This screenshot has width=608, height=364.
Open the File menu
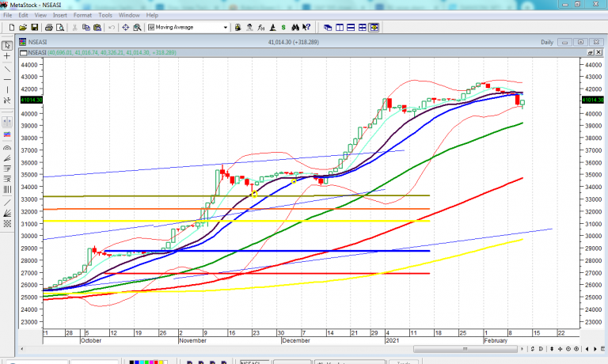coord(7,15)
